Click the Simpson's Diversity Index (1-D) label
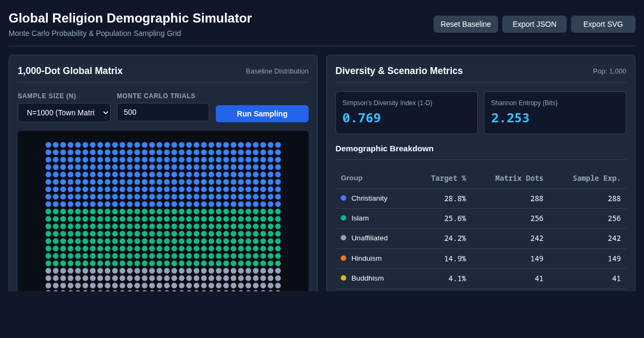This screenshot has height=338, width=644. (x=387, y=103)
